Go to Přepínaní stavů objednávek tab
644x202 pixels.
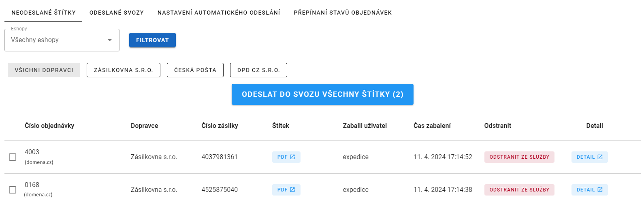(343, 13)
